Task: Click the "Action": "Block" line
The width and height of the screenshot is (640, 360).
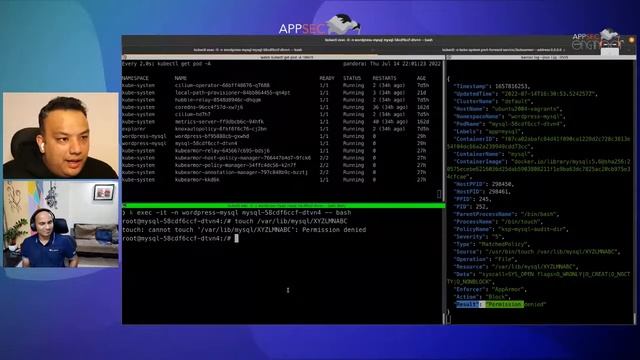Action: click(481, 297)
